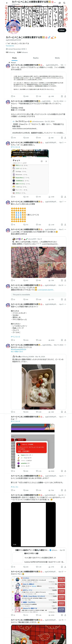Open the 5,168 Followers list
The width and height of the screenshot is (72, 644).
pos(22,52)
